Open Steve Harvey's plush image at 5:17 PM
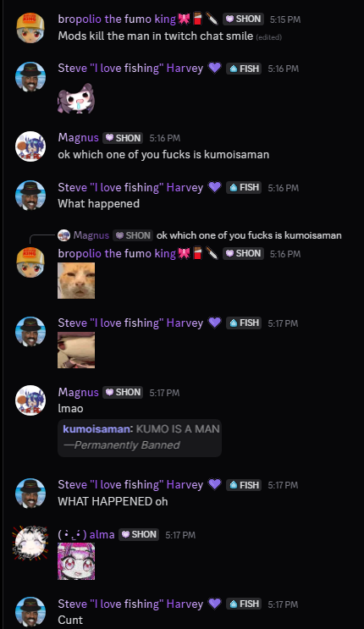Image resolution: width=364 pixels, height=629 pixels. (x=76, y=350)
